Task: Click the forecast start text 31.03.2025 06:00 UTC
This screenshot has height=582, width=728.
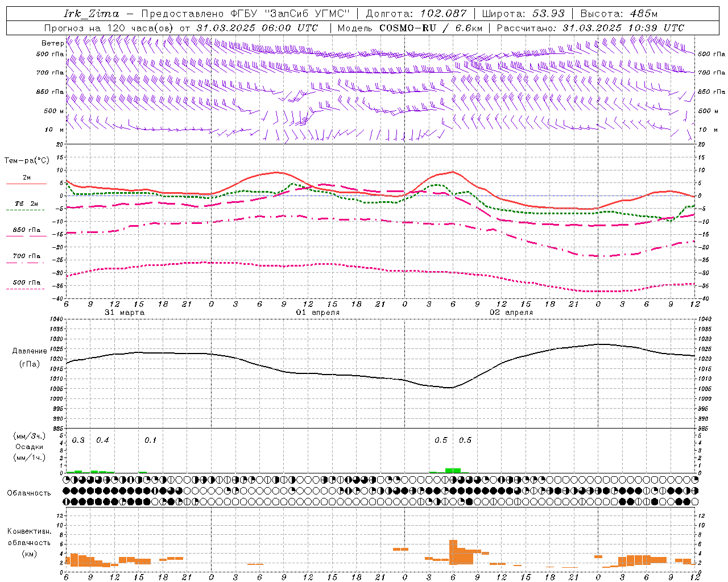Action: coord(257,28)
